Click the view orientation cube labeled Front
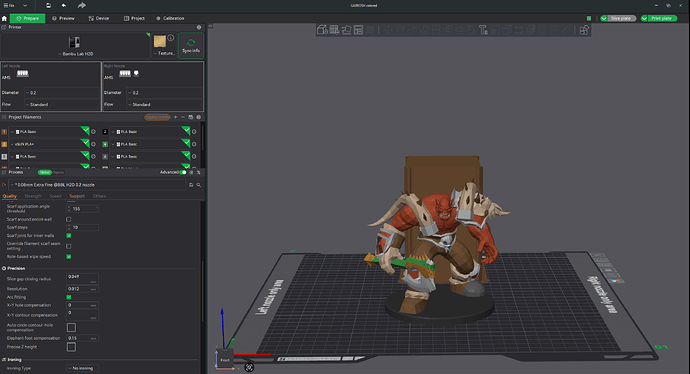Viewport: 690px width, 374px height. [224, 359]
